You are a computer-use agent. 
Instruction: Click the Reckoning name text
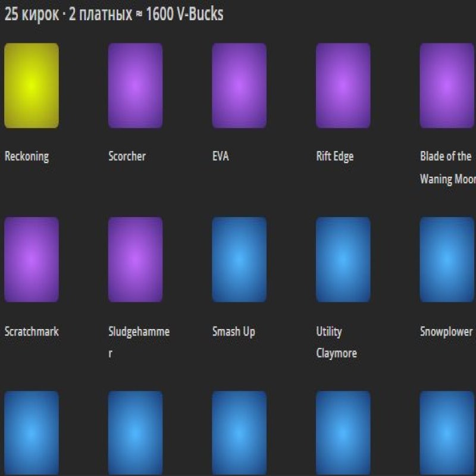coord(27,156)
